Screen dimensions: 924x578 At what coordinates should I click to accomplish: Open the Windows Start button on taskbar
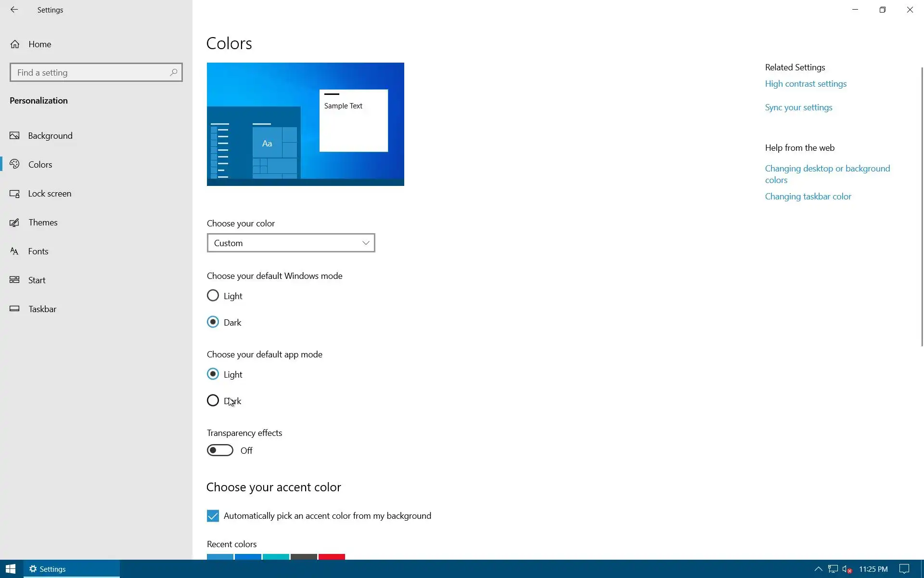click(x=11, y=569)
